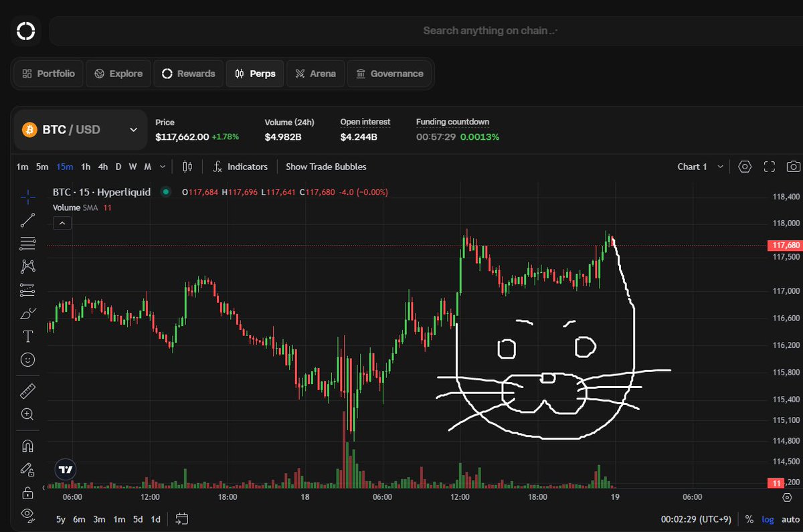Toggle log scale mode

click(767, 519)
